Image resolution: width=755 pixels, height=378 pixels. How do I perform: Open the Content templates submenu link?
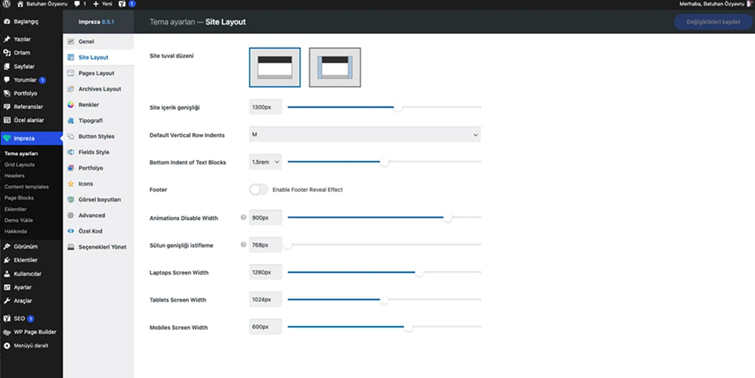coord(26,187)
